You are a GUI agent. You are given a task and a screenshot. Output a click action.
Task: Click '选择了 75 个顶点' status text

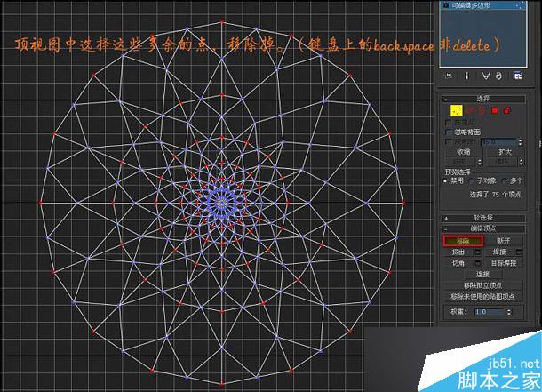[x=495, y=195]
